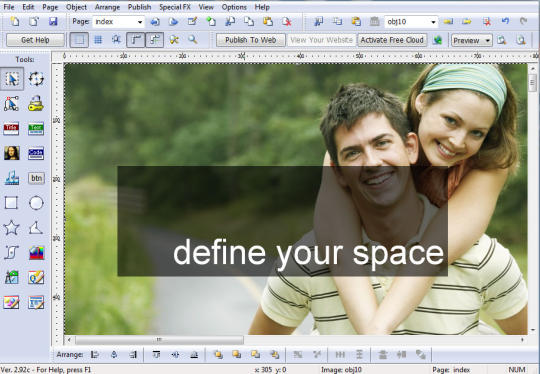This screenshot has width=540, height=374.
Task: Click the blue undo arrow icon
Action: pos(505,21)
